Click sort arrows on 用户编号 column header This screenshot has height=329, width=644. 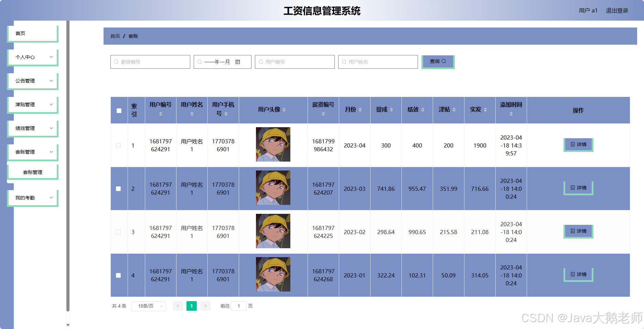click(x=161, y=114)
